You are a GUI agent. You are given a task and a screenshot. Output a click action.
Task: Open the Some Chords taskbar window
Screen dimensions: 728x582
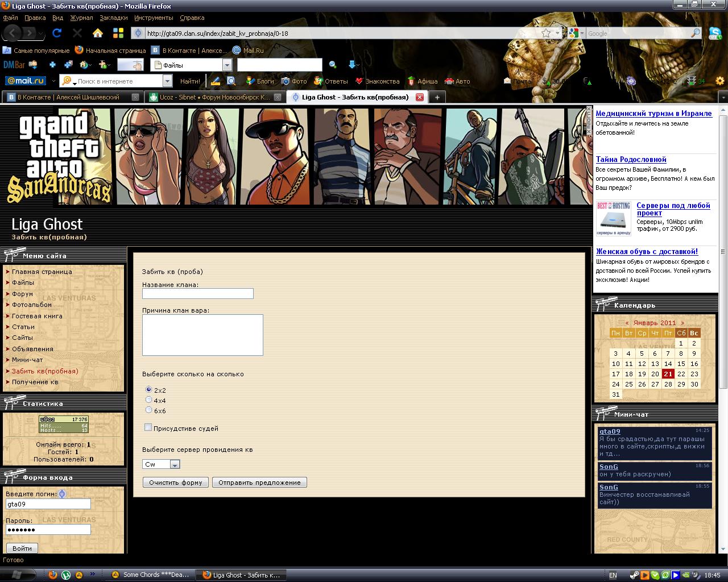[150, 575]
